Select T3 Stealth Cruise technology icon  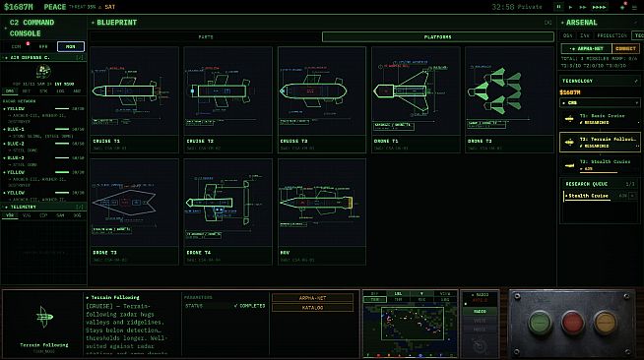click(569, 165)
